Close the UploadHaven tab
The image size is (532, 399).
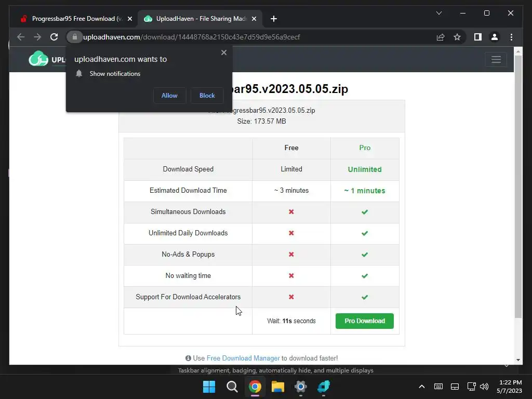pos(254,19)
